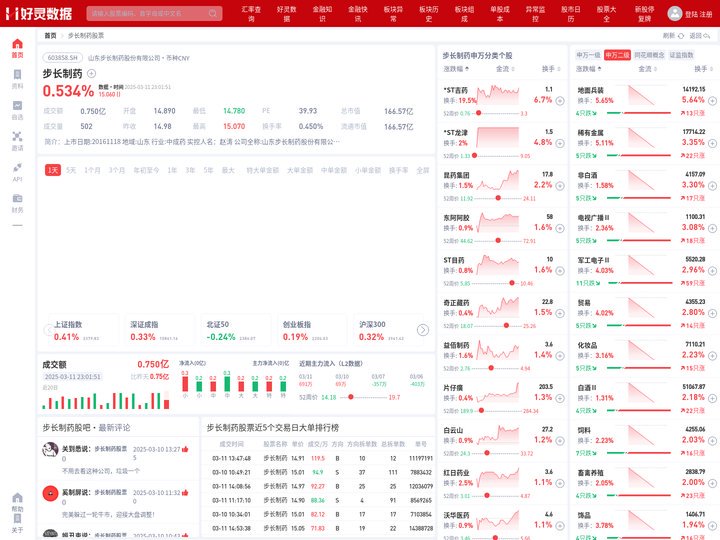
Task: Open the 自选 watchlist sidebar icon
Action: pyautogui.click(x=17, y=106)
